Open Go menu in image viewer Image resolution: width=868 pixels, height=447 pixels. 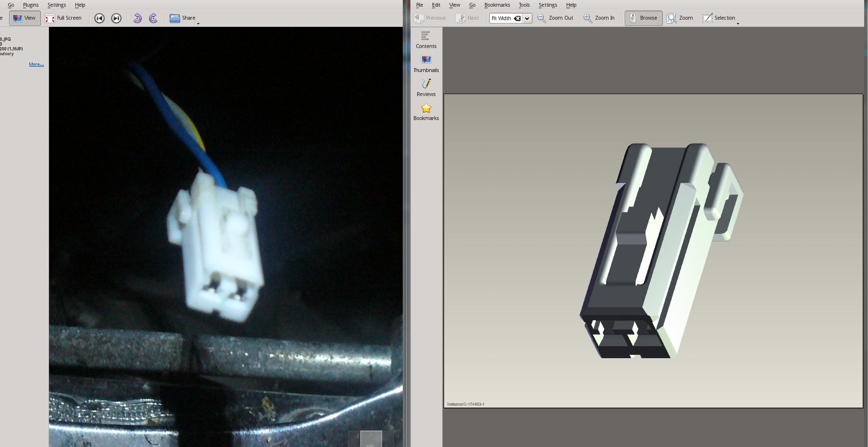click(11, 5)
